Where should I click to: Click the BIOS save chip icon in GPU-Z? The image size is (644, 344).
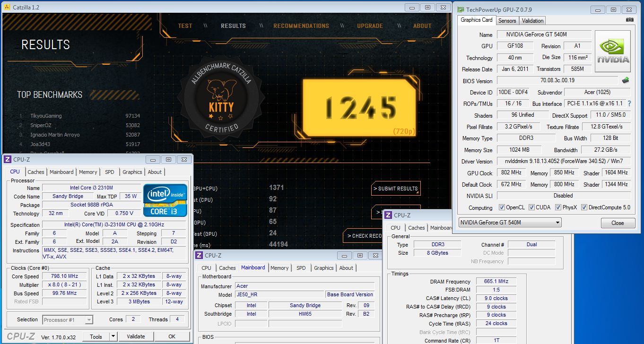point(626,80)
